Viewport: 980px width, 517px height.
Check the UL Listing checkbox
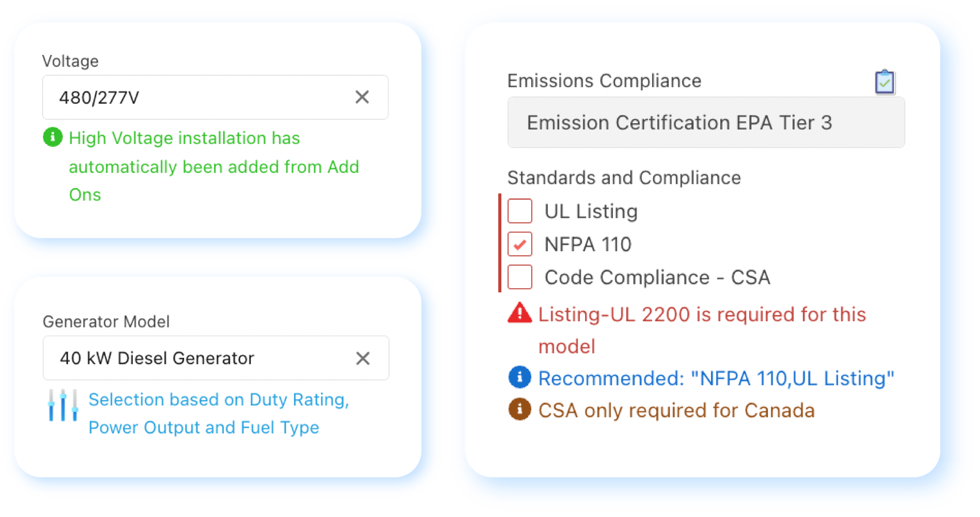tap(520, 211)
